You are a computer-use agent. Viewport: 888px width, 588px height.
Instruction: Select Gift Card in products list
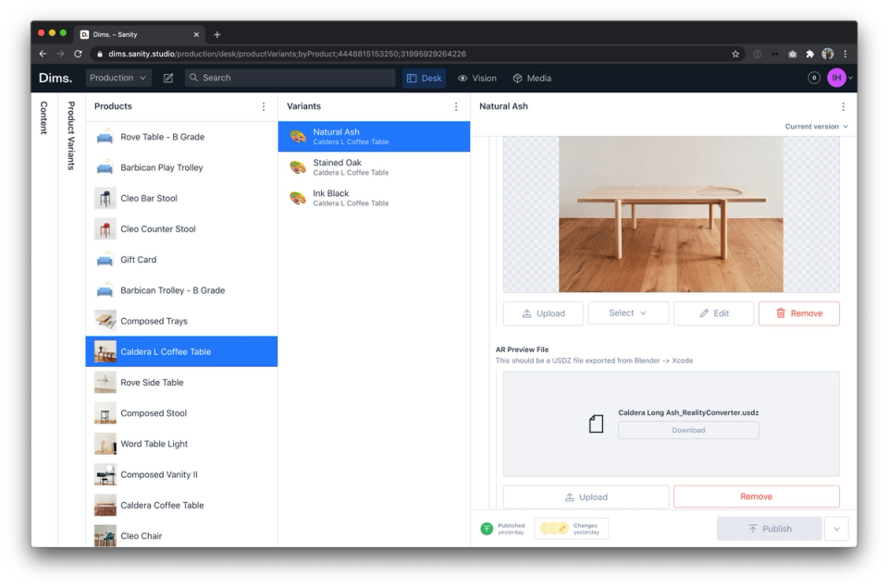pyautogui.click(x=181, y=260)
